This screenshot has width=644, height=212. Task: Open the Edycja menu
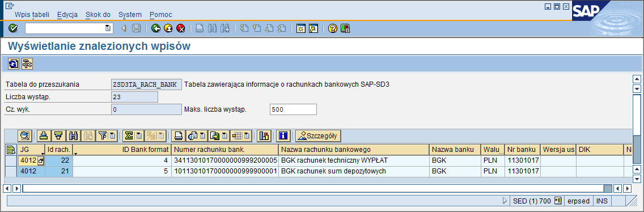[x=67, y=14]
